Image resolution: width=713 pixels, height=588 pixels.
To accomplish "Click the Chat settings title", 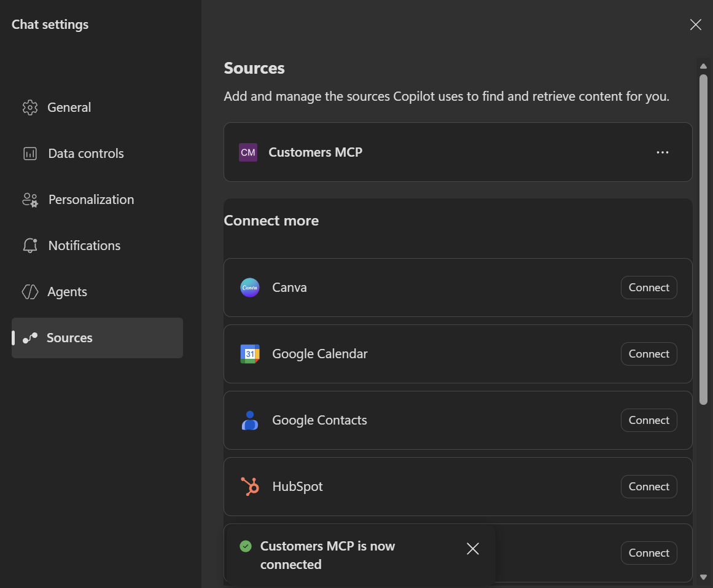I will [50, 25].
